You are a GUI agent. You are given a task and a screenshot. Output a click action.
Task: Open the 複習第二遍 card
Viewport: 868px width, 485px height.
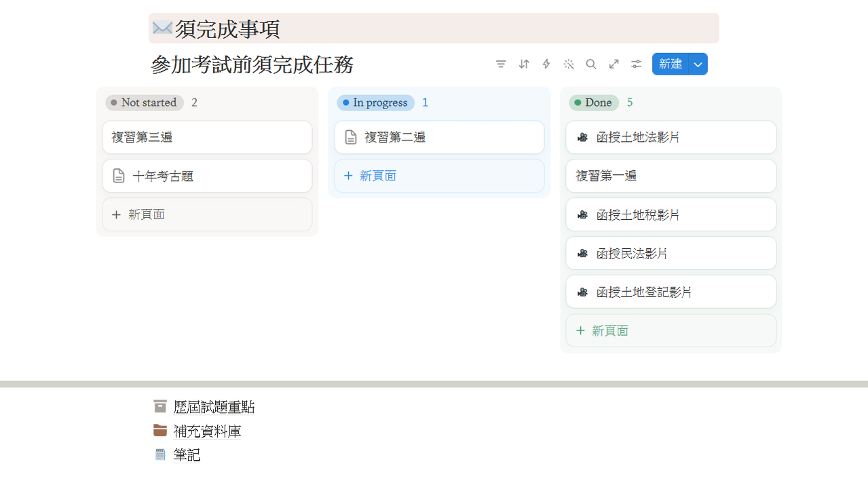439,137
